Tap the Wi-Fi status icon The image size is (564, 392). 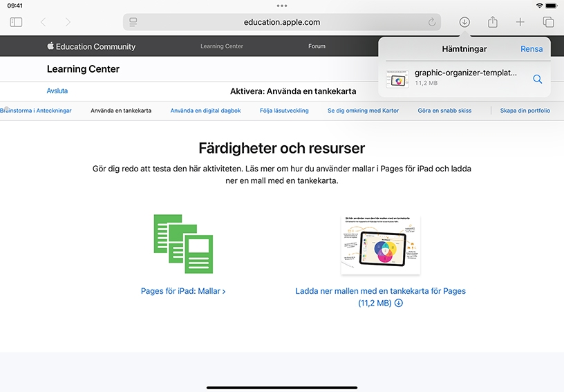539,6
